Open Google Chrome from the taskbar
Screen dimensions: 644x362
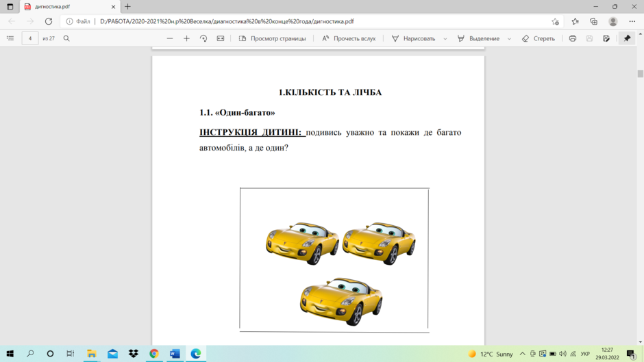point(154,353)
